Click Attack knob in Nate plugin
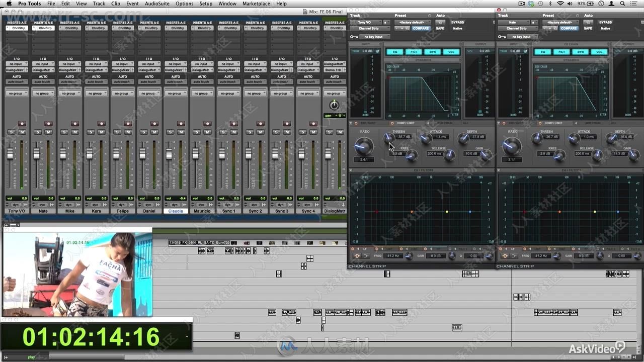Screen dimensions: 644x362 573,138
